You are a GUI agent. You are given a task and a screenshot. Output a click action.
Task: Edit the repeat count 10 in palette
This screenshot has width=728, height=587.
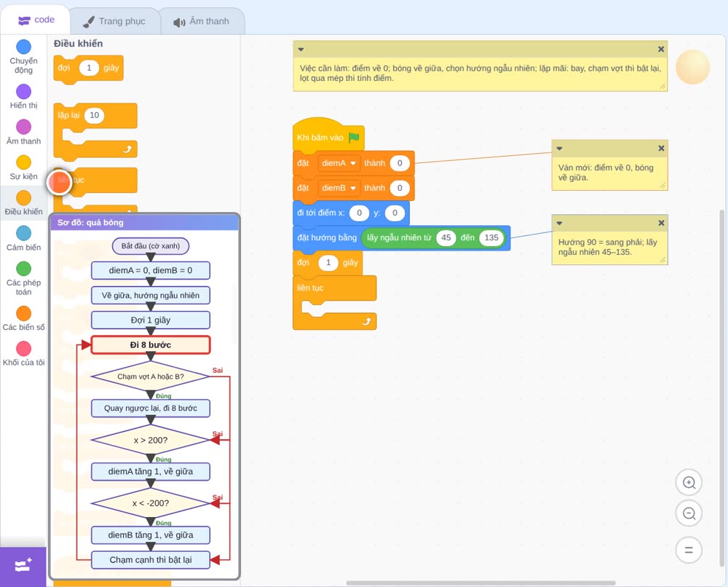[x=94, y=115]
